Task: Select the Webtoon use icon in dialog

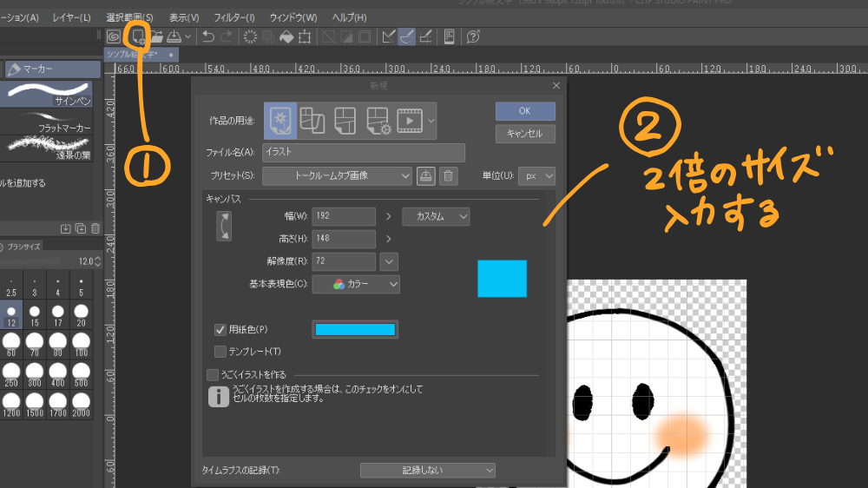Action: click(x=312, y=120)
